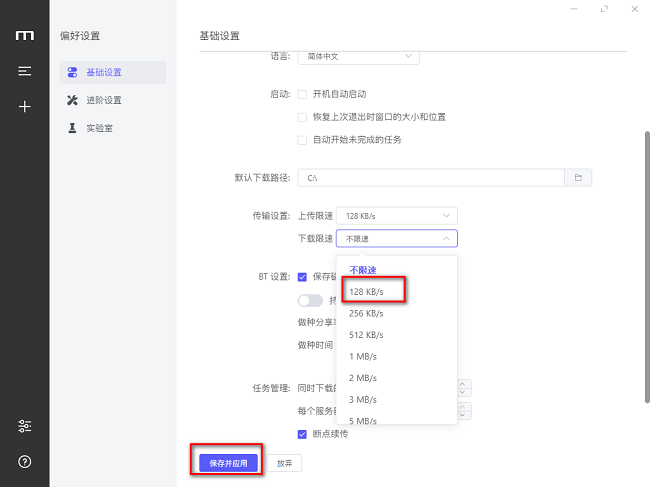Click the Motrix logo icon

coord(24,36)
